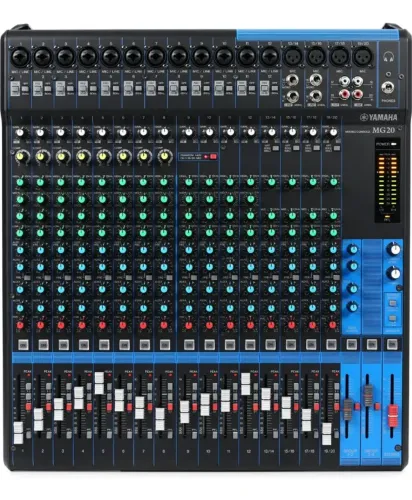Click the Yamaha logo on the mixer
Screen dimensions: 412x500
point(379,117)
